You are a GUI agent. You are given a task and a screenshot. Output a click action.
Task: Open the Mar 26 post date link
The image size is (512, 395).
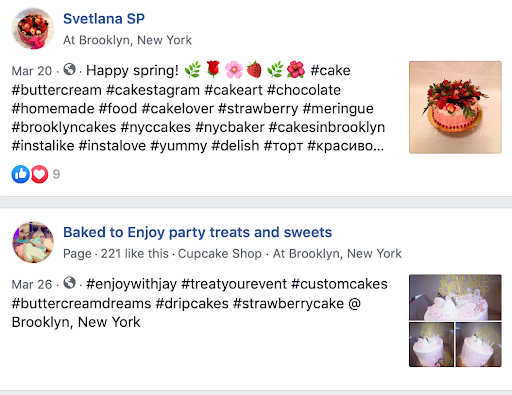pos(32,284)
